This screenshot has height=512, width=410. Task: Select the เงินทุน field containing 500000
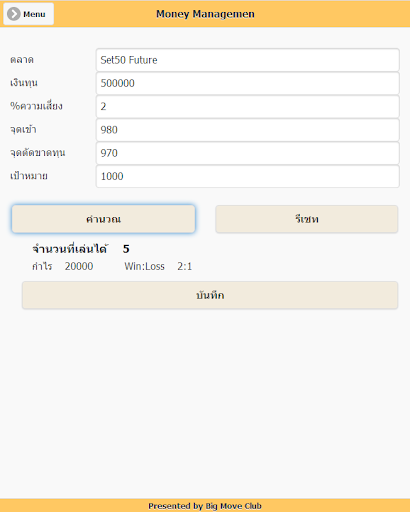[x=248, y=83]
